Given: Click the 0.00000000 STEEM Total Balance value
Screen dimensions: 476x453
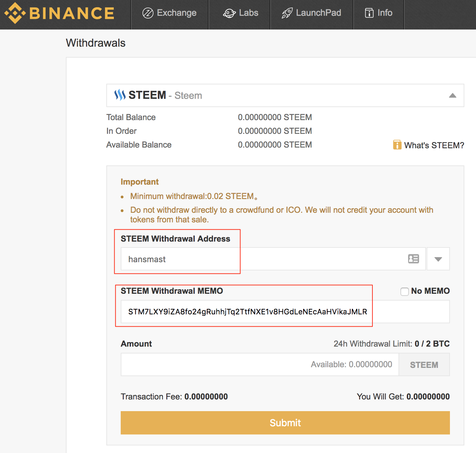Looking at the screenshot, I should (275, 117).
